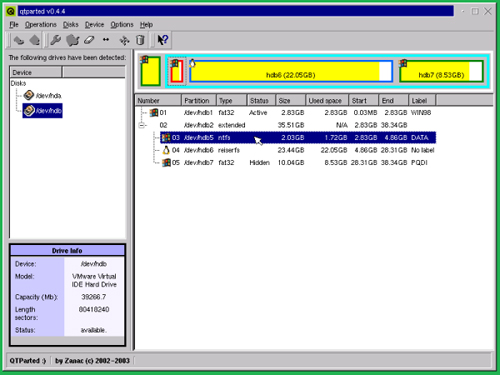This screenshot has height=375, width=500.
Task: Open the Device menu
Action: click(94, 25)
